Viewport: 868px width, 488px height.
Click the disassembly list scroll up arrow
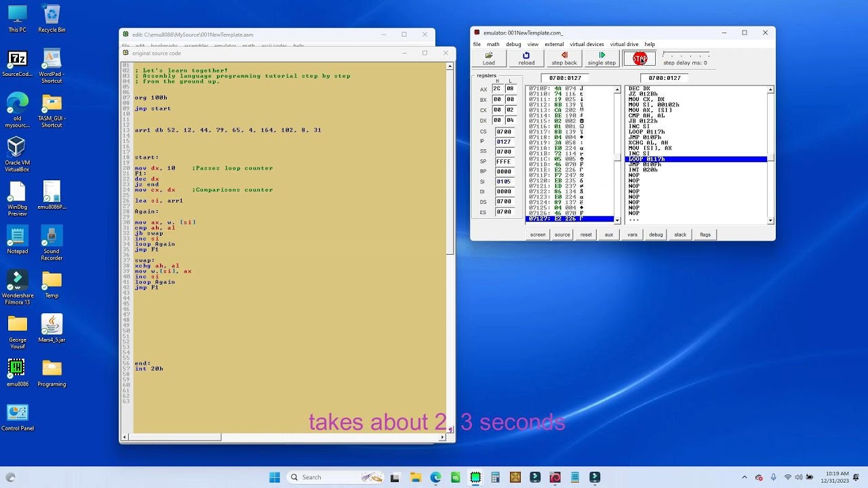point(771,89)
